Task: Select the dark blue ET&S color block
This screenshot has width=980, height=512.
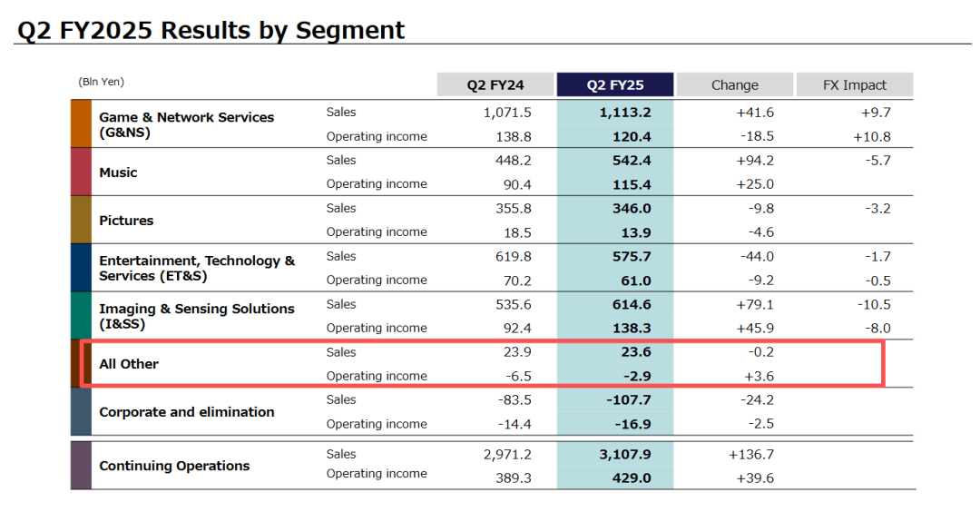Action: tap(81, 268)
